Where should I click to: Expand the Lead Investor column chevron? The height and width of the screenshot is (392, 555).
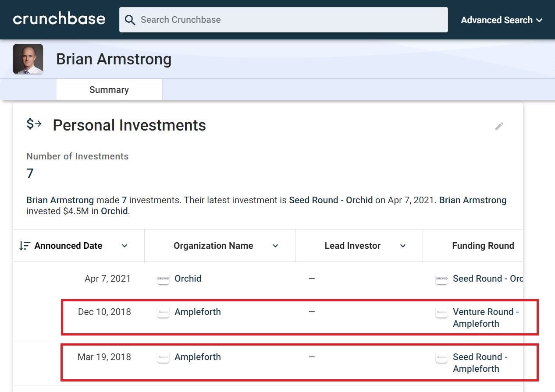(x=403, y=246)
